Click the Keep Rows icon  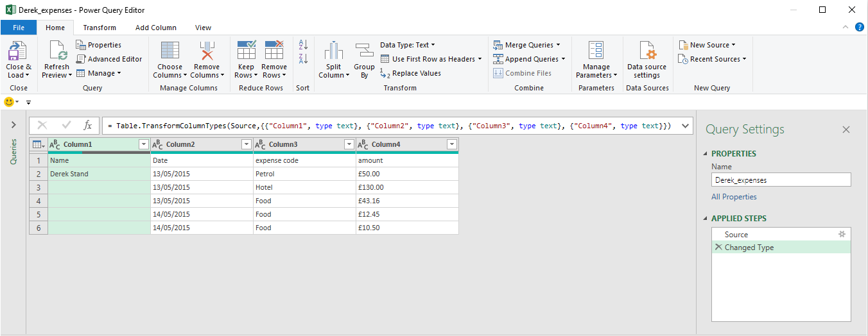(x=247, y=51)
